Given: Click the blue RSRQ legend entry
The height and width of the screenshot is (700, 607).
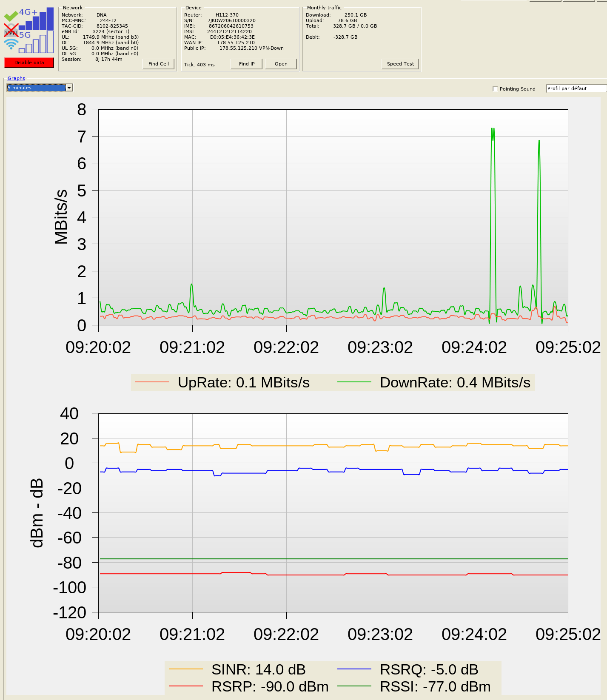Looking at the screenshot, I should click(x=408, y=669).
